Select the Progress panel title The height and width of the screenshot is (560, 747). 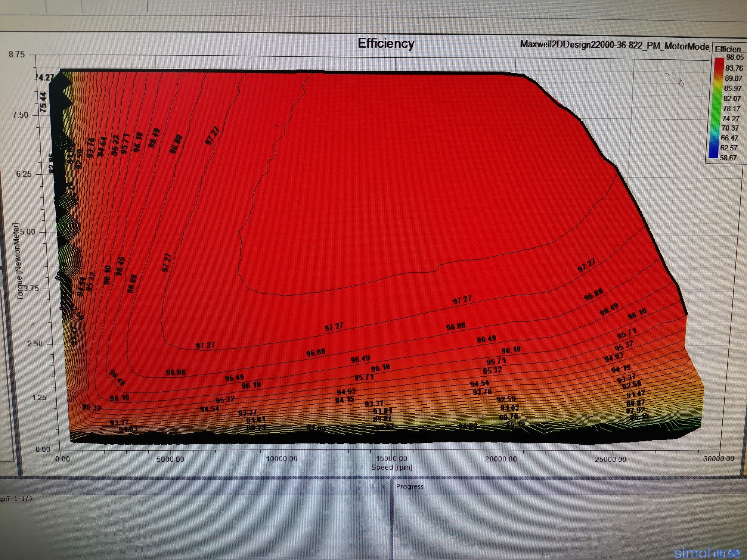(x=410, y=486)
